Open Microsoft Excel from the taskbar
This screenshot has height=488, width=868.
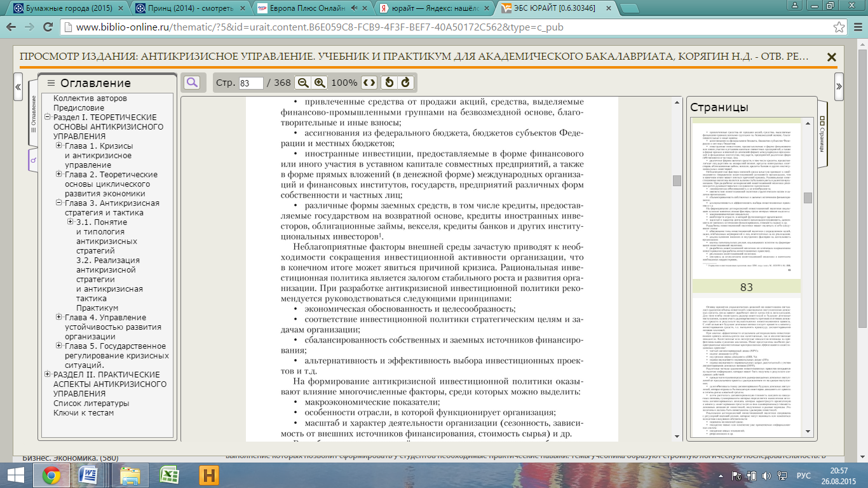169,475
